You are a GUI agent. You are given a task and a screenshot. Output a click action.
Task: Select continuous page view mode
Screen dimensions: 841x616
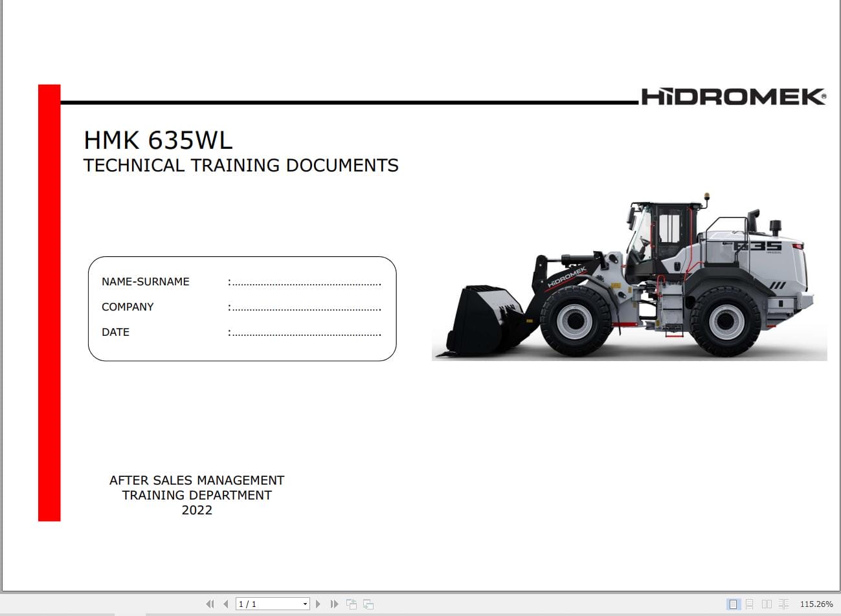(x=749, y=604)
